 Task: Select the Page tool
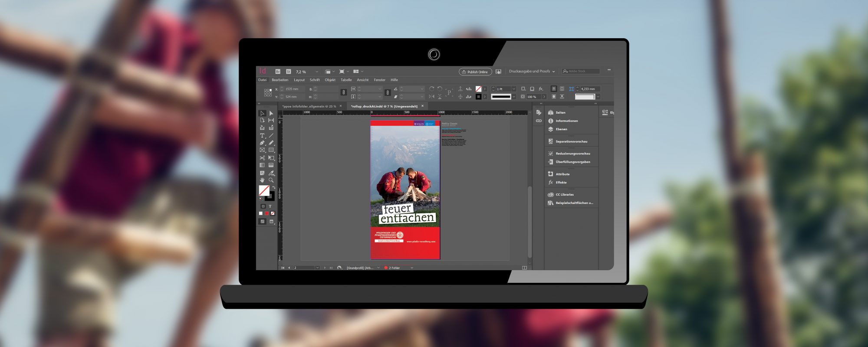point(262,120)
